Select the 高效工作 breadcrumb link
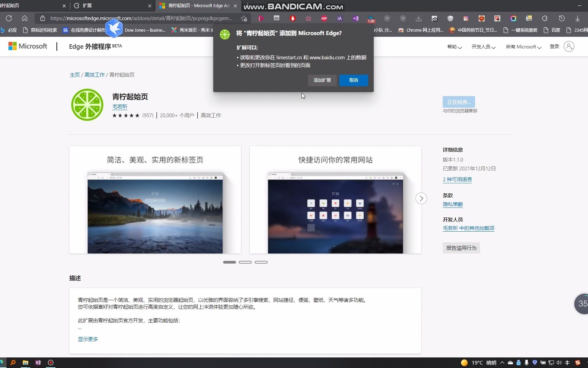Image resolution: width=588 pixels, height=368 pixels. [x=94, y=75]
